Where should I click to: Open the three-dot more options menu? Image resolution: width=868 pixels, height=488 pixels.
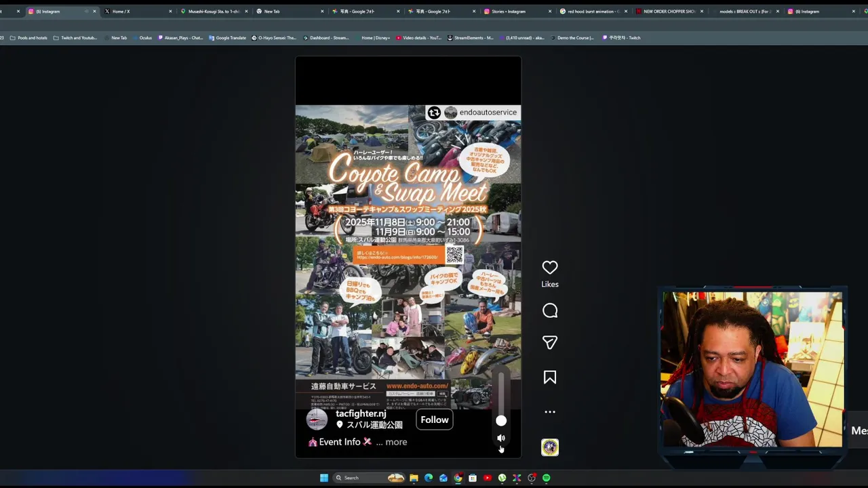(550, 411)
